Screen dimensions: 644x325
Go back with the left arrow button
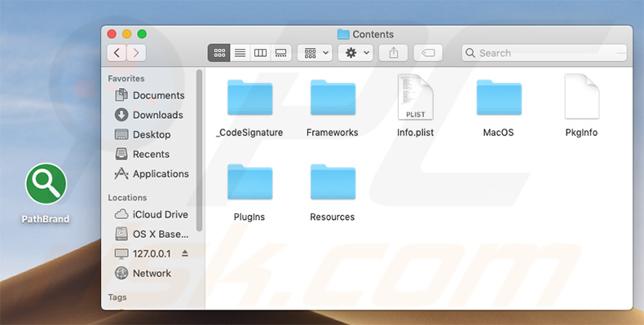[x=117, y=53]
